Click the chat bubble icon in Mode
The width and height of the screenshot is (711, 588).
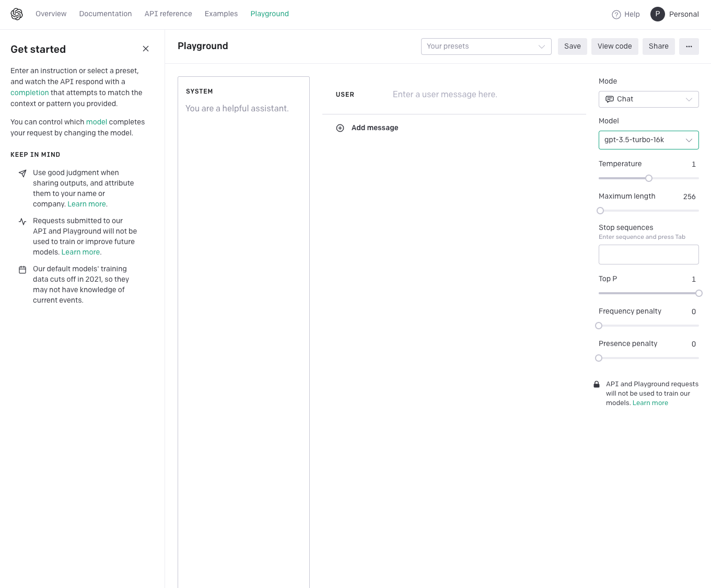pos(610,99)
